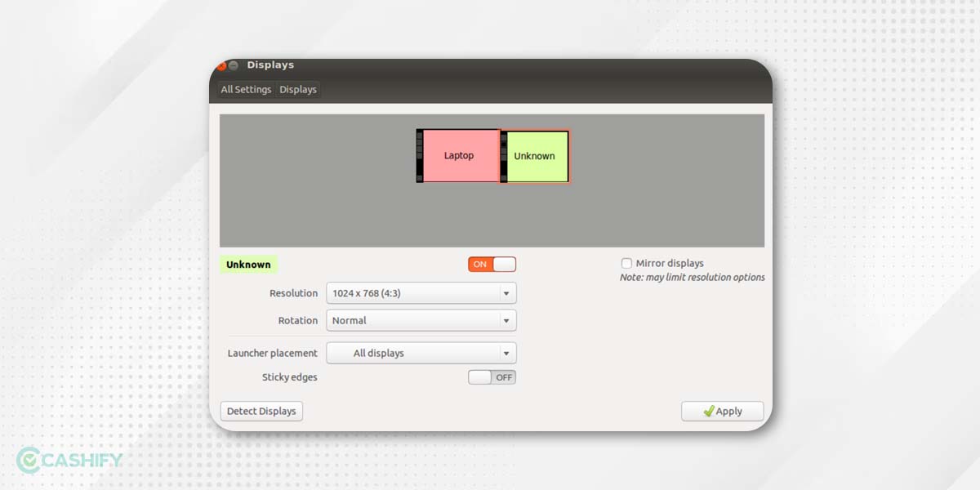Expand the Launcher placement dropdown
Viewport: 980px width, 490px height.
[x=421, y=353]
